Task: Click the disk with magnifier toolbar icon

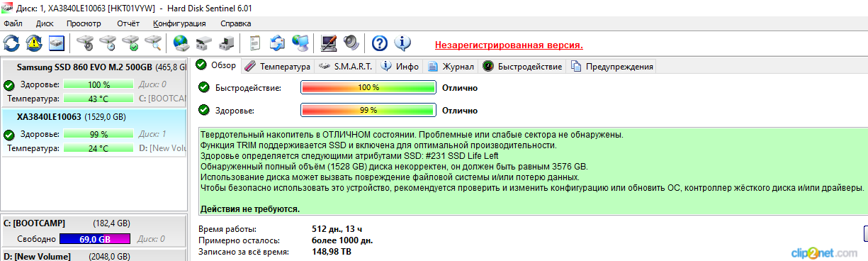Action: click(153, 43)
